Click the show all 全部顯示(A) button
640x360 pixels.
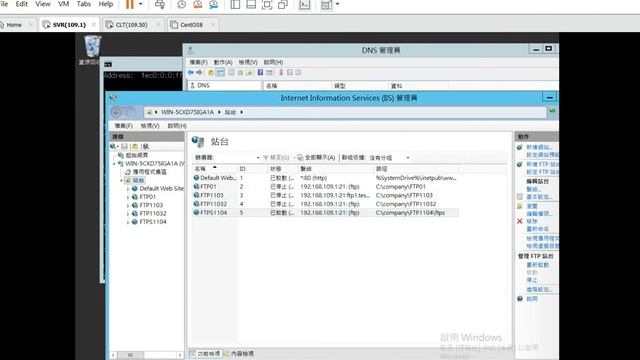(316, 158)
